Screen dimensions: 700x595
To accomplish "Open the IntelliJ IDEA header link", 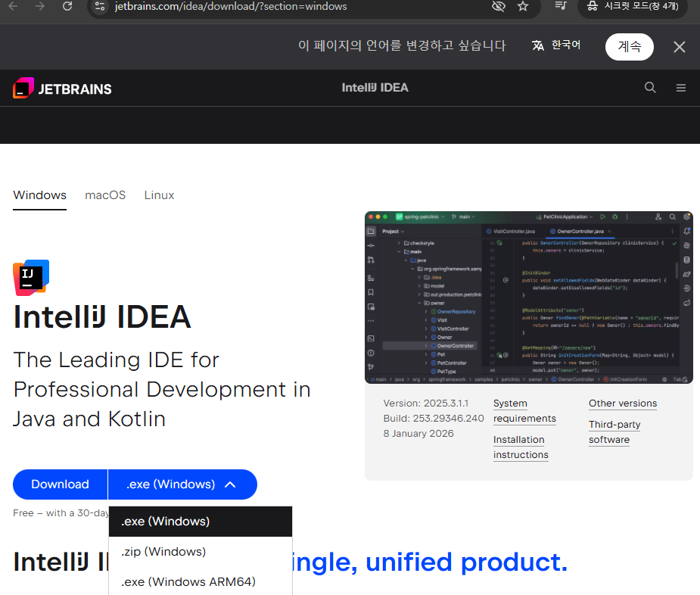I will coord(375,88).
